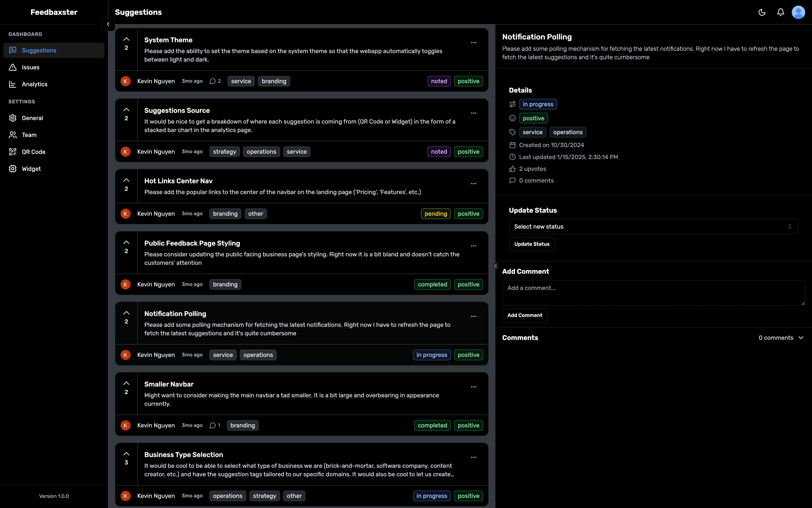Upvote the Smaller Navbar suggestion
Screen dimensions: 812x508
click(x=126, y=383)
